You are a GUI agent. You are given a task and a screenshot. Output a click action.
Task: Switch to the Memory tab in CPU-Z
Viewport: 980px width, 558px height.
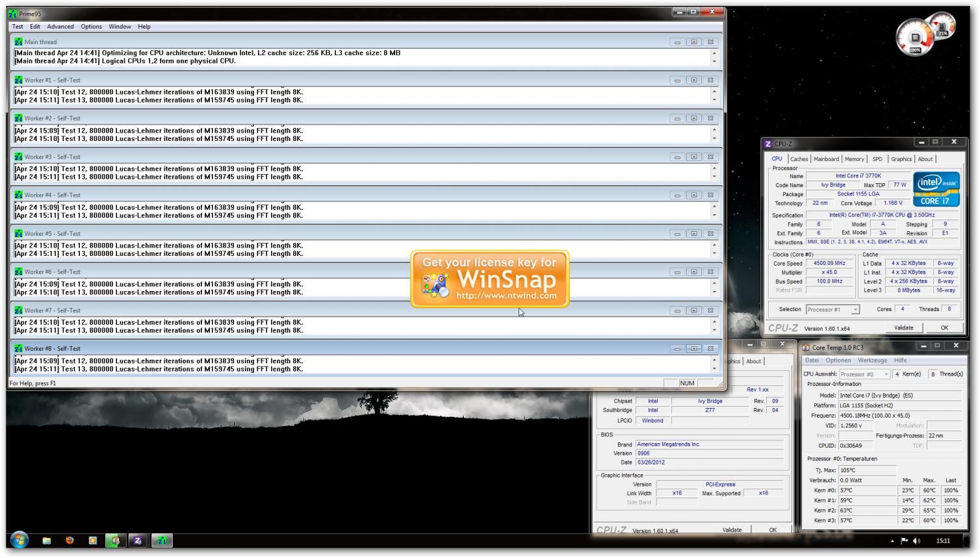click(855, 159)
